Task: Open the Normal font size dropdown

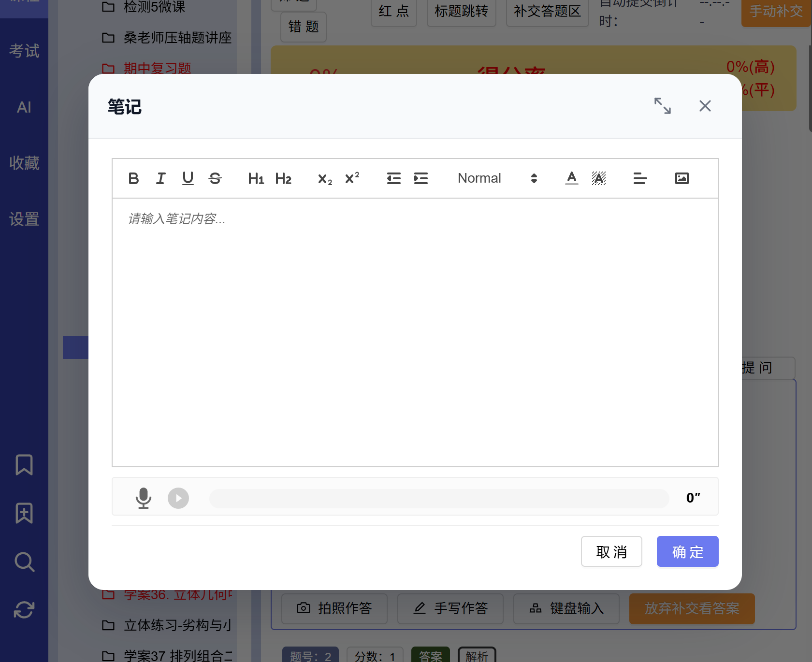Action: point(497,178)
